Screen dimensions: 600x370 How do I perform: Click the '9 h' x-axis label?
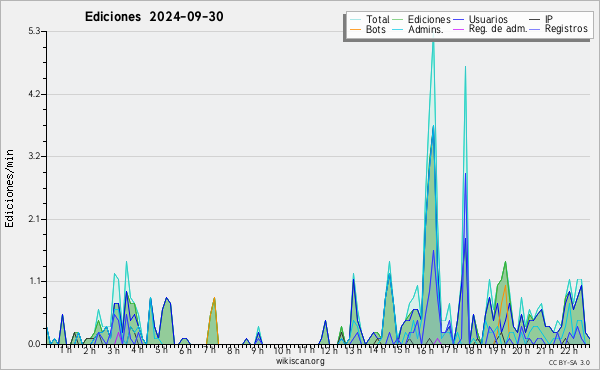(x=257, y=351)
